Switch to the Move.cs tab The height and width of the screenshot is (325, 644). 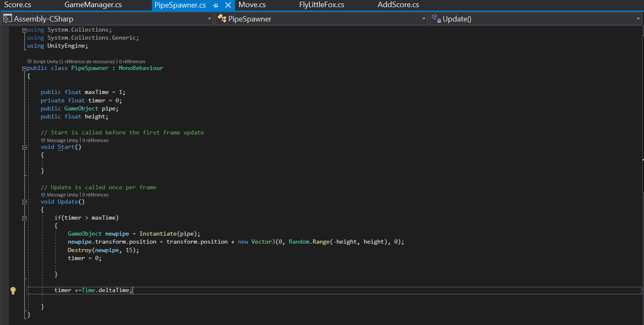click(x=252, y=5)
